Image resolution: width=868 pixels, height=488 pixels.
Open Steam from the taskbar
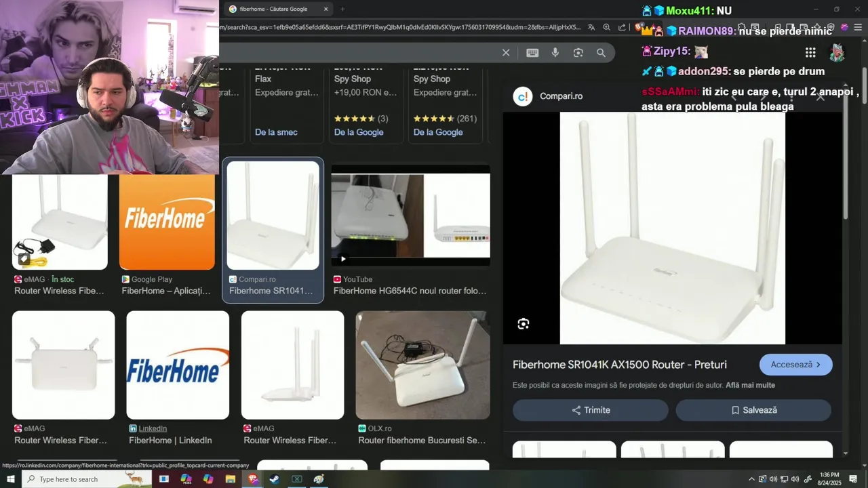(275, 479)
